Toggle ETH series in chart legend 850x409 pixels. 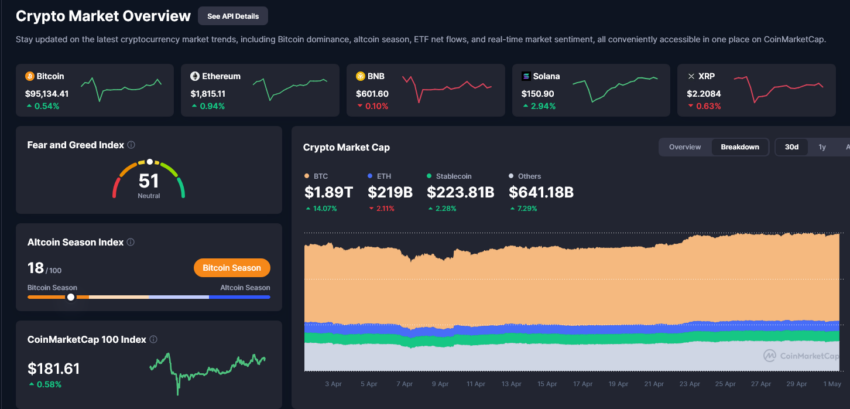pyautogui.click(x=379, y=176)
